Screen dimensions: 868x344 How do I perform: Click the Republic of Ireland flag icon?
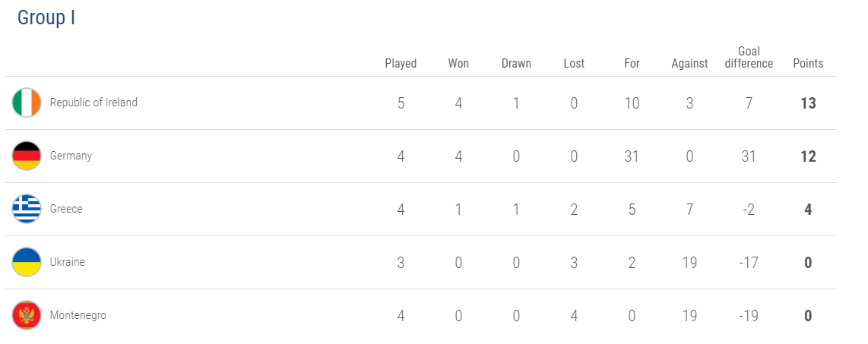(27, 103)
